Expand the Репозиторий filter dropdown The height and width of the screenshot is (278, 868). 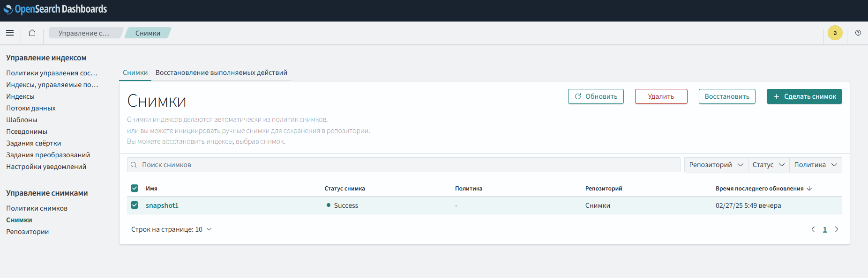[x=716, y=165]
